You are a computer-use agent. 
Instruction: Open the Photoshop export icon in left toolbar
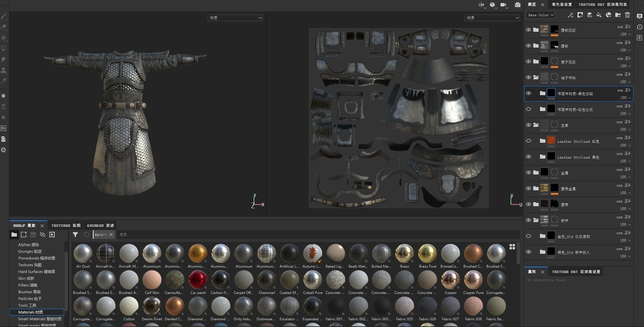coord(3,128)
